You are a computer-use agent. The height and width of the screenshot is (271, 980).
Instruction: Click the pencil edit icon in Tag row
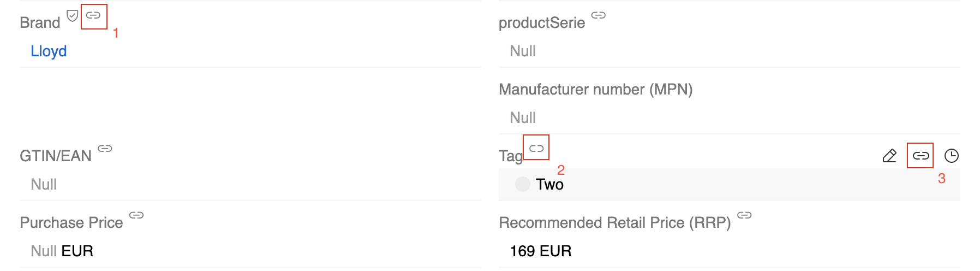click(x=889, y=156)
